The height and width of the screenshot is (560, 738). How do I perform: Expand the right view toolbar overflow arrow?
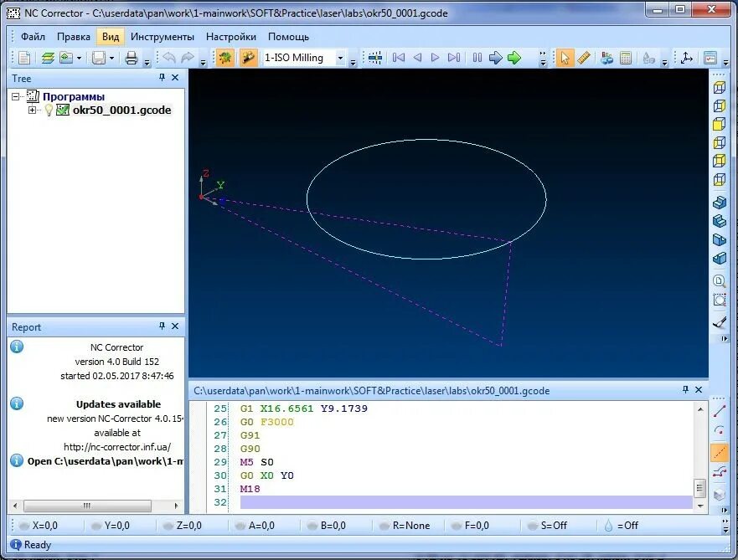(x=724, y=338)
